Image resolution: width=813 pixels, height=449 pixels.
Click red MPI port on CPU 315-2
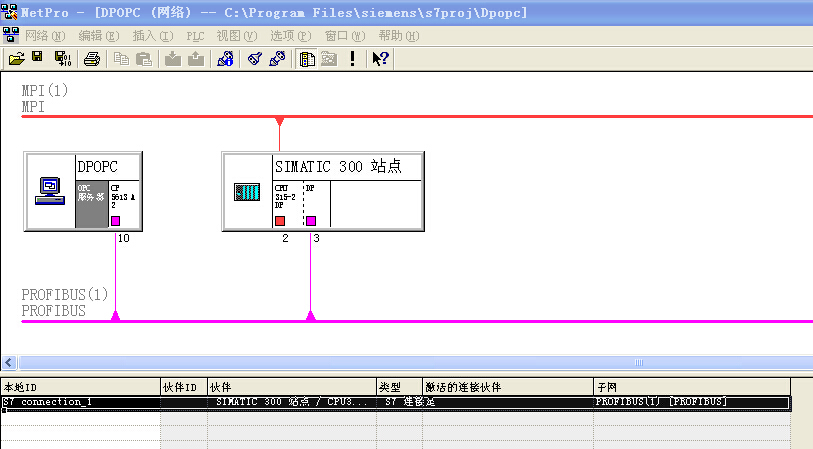(x=280, y=221)
